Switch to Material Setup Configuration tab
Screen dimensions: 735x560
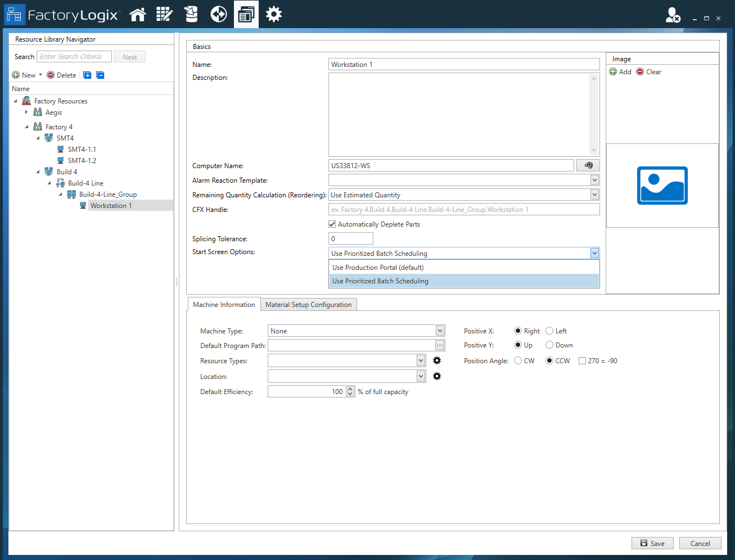(308, 304)
